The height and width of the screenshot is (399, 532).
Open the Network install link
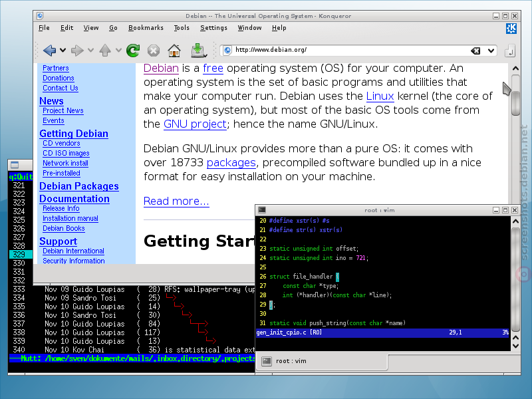[65, 163]
